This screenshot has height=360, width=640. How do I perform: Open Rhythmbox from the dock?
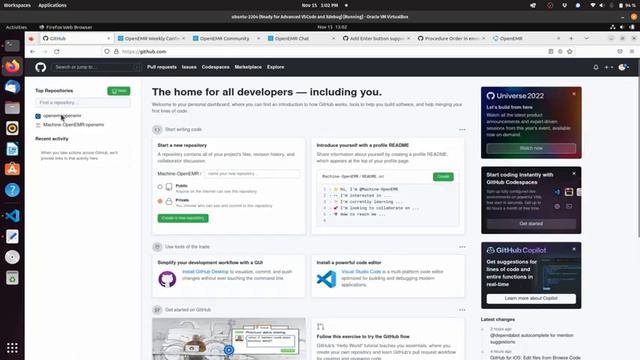(x=12, y=128)
